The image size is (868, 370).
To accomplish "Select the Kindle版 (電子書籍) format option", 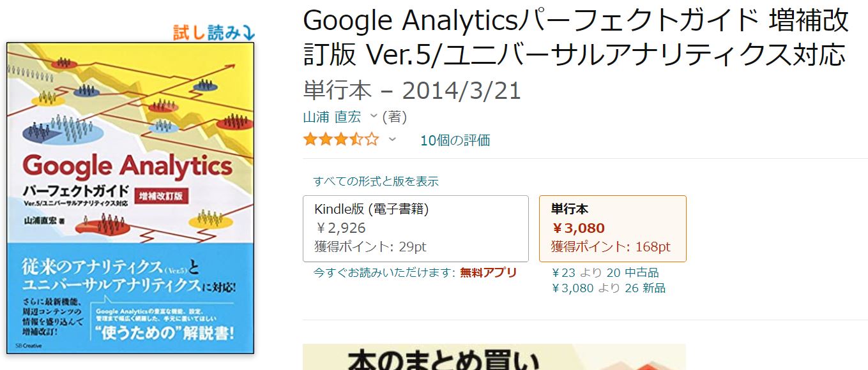I will tap(415, 228).
